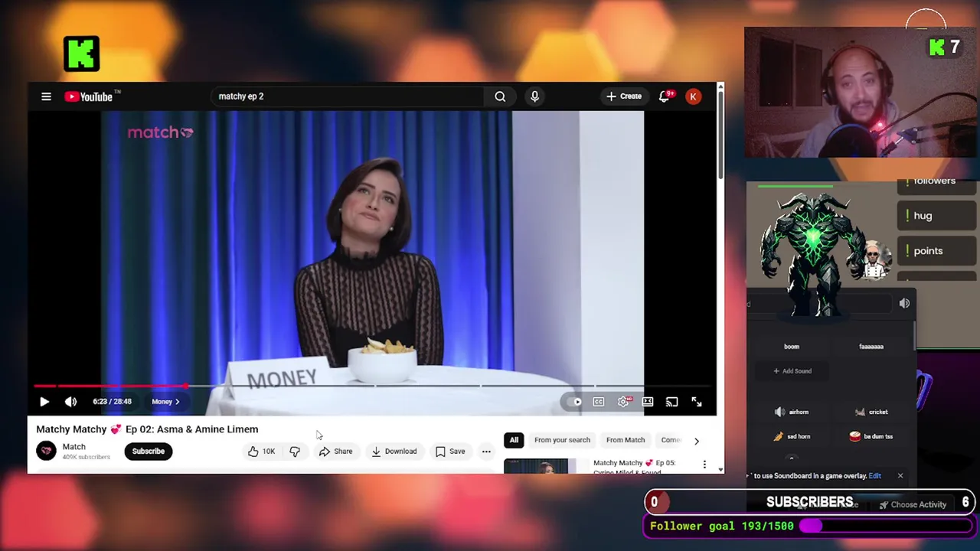
Task: Enter full screen mode
Action: click(697, 402)
